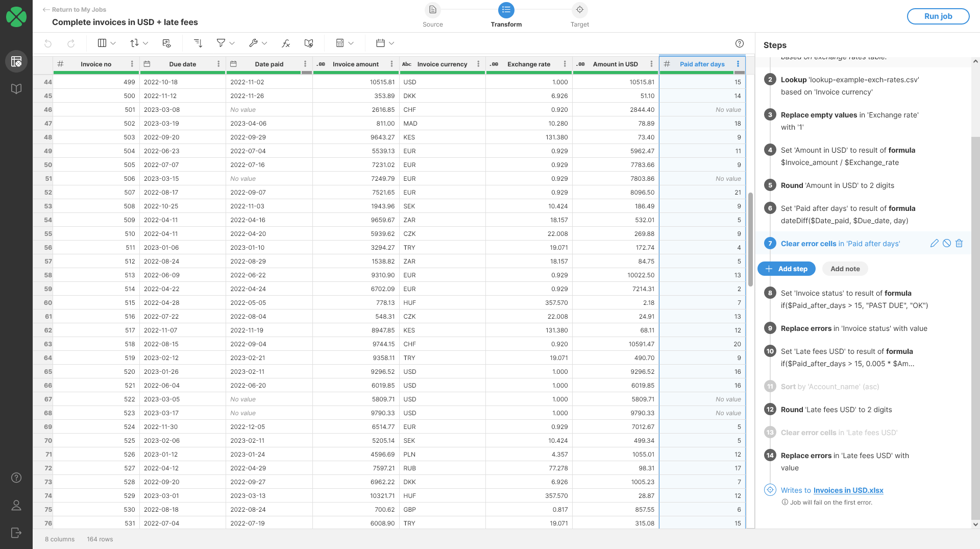The height and width of the screenshot is (549, 980).
Task: Click the data preview eye icon
Action: point(166,43)
